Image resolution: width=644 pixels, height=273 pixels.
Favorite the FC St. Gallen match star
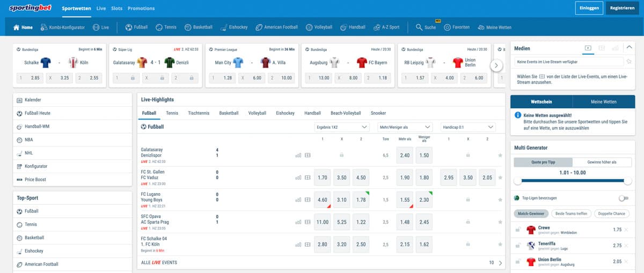pyautogui.click(x=500, y=177)
